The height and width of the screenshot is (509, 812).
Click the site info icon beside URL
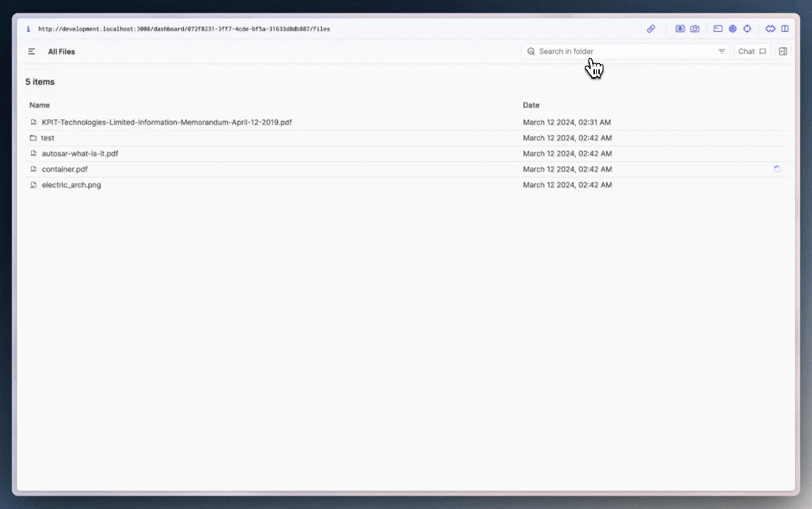[x=28, y=29]
